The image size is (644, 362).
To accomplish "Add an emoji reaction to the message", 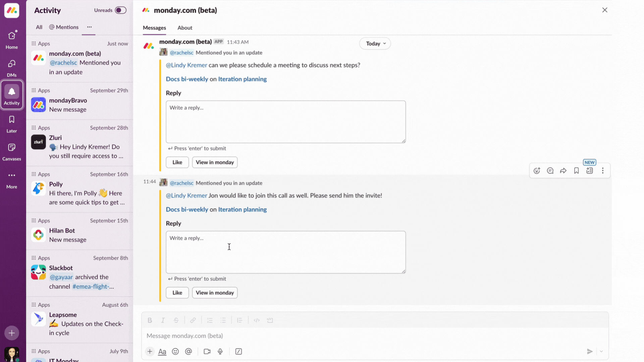I will (537, 171).
